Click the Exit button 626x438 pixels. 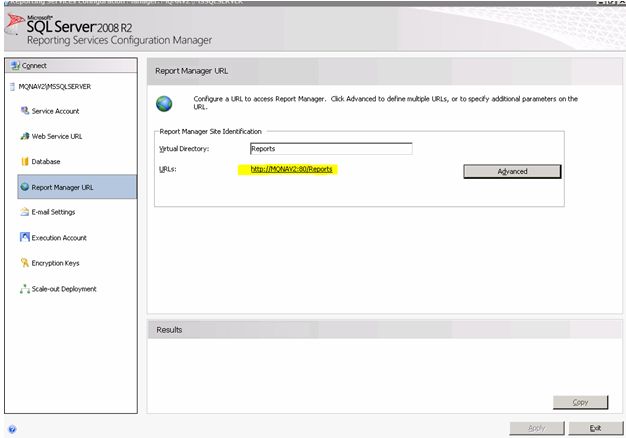click(595, 428)
